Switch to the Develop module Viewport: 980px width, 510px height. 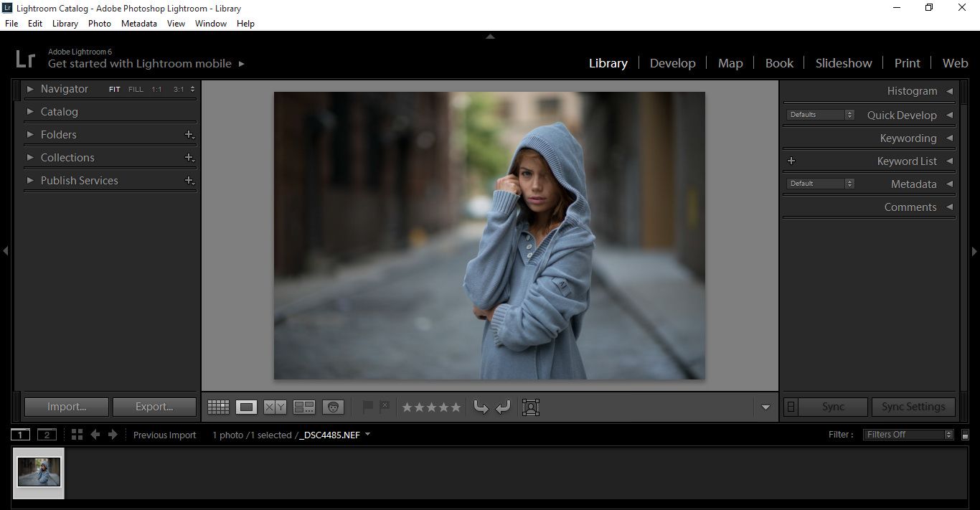pyautogui.click(x=673, y=63)
